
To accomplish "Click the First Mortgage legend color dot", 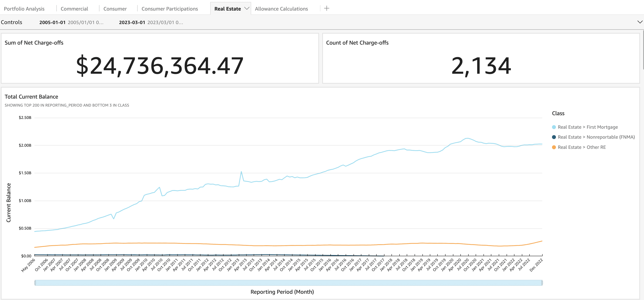I will click(x=554, y=127).
